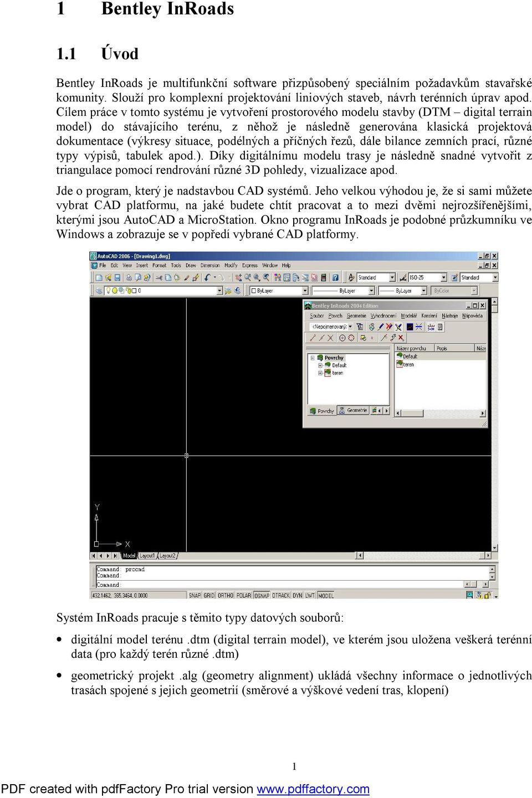The width and height of the screenshot is (532, 798).
Task: Click the crossed lines icon in InRoads toolbar
Action: (330, 338)
